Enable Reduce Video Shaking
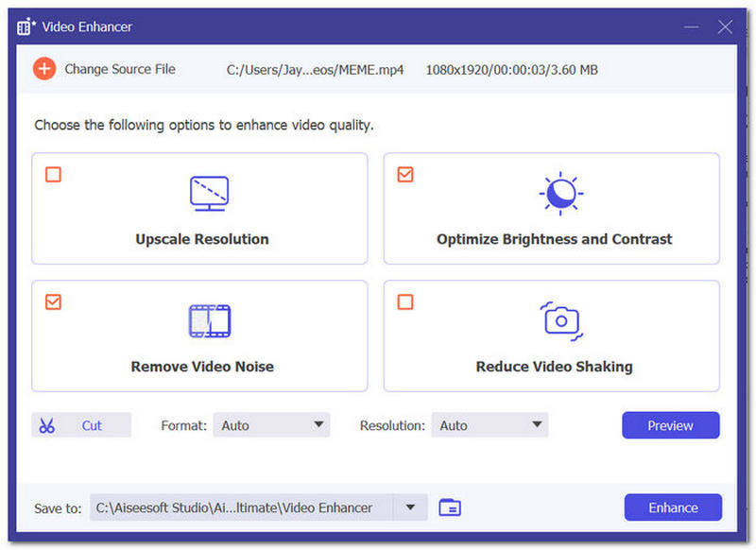This screenshot has height=550, width=756. click(405, 302)
